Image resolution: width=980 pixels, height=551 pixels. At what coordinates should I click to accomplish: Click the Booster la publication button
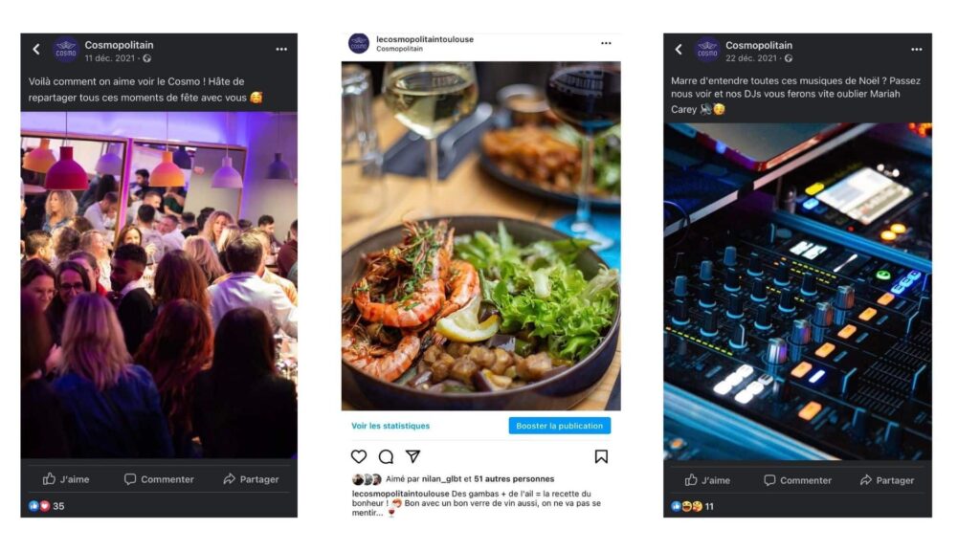coord(559,426)
